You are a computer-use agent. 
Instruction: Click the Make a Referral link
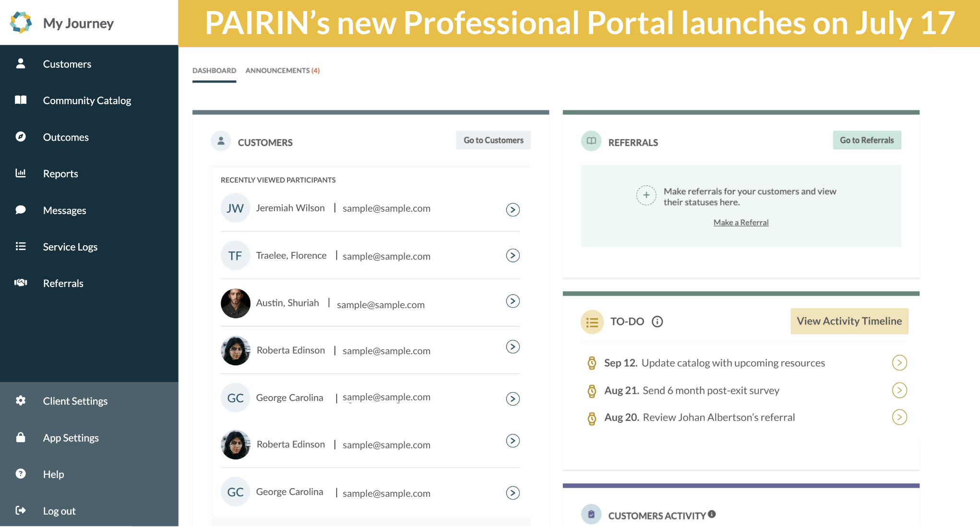tap(741, 222)
